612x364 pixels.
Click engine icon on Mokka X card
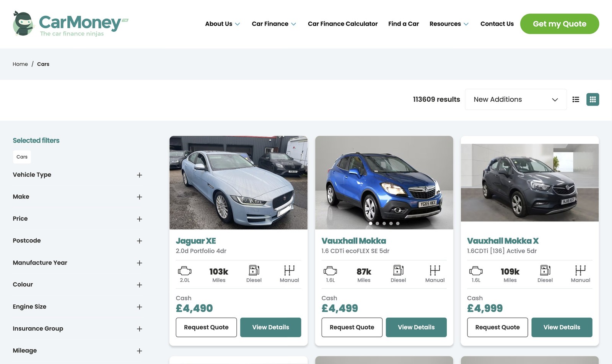coord(476,271)
